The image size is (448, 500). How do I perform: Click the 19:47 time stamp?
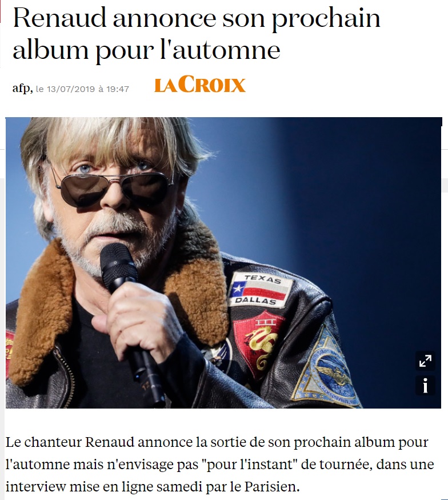point(118,89)
